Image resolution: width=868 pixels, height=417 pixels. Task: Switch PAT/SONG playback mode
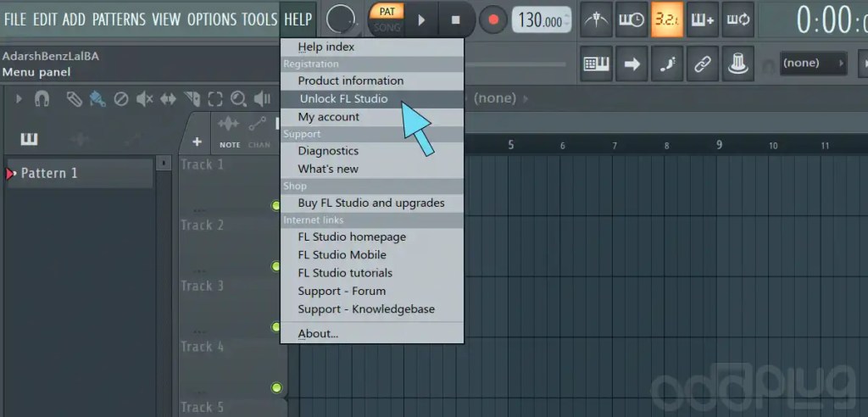(x=387, y=19)
